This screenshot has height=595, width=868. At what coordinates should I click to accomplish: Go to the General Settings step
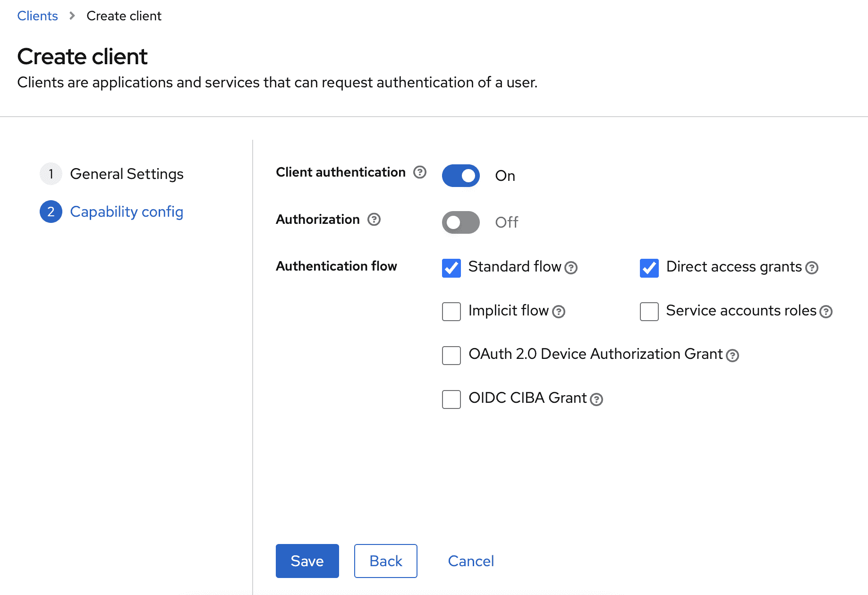pyautogui.click(x=127, y=174)
